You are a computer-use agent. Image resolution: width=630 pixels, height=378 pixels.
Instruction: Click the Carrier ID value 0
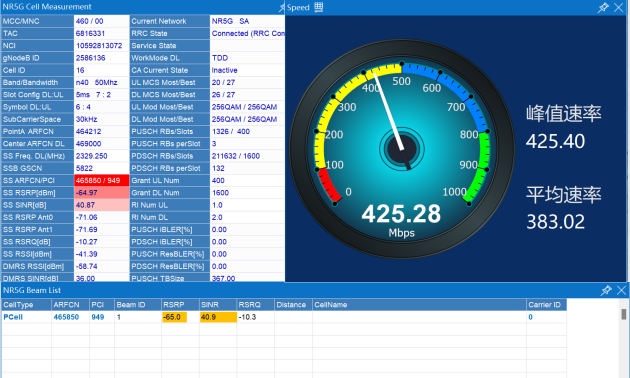point(530,317)
